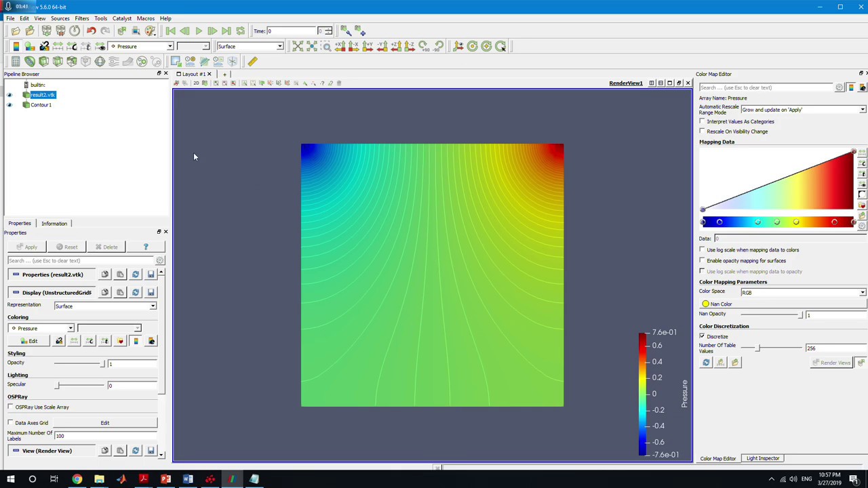Apply the Threshold filter icon

point(72,61)
